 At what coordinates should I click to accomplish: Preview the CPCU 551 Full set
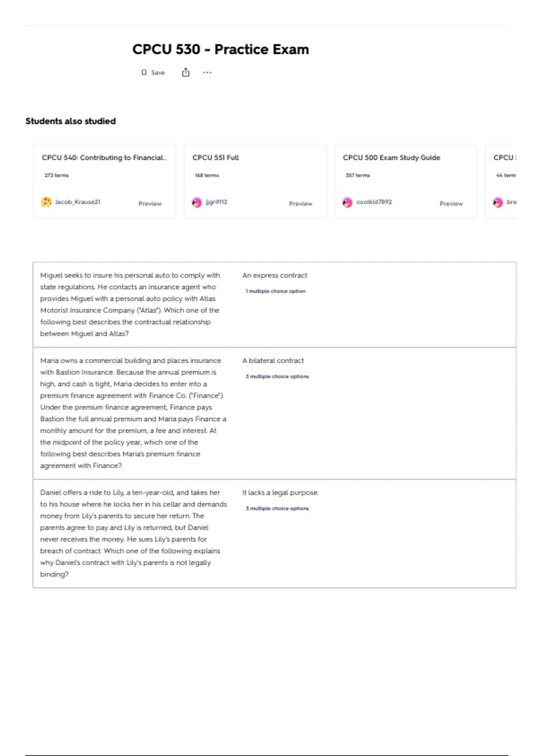tap(301, 204)
